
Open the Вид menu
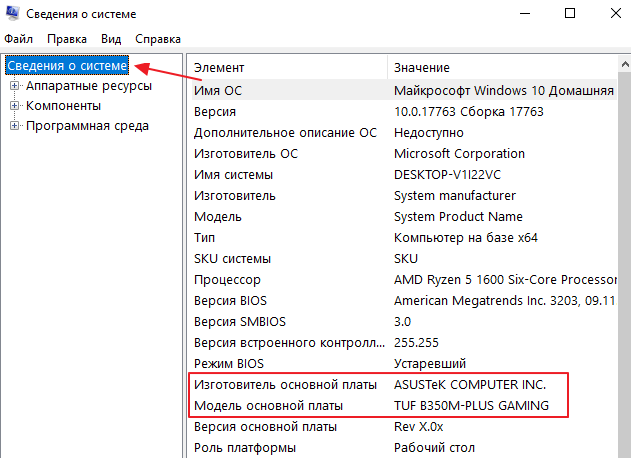point(111,39)
